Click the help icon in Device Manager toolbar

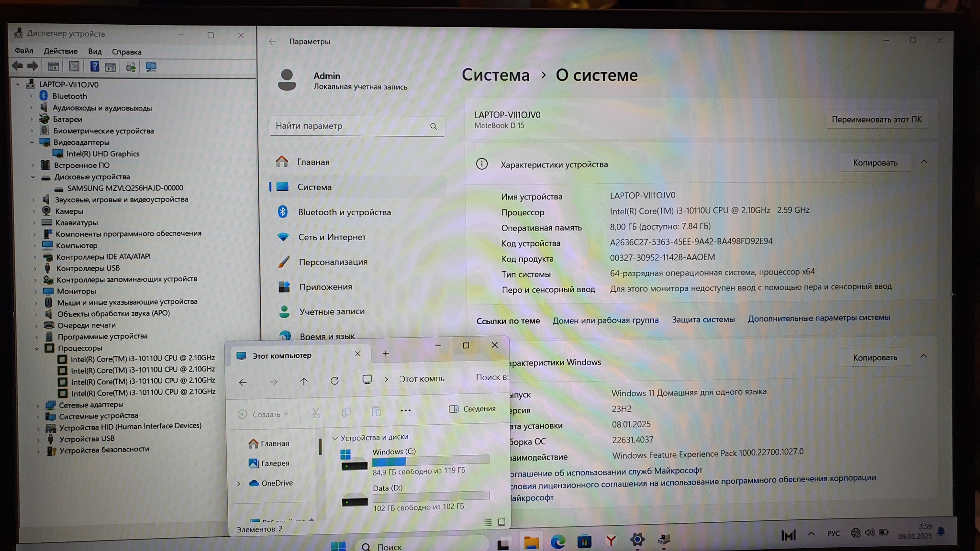[95, 67]
